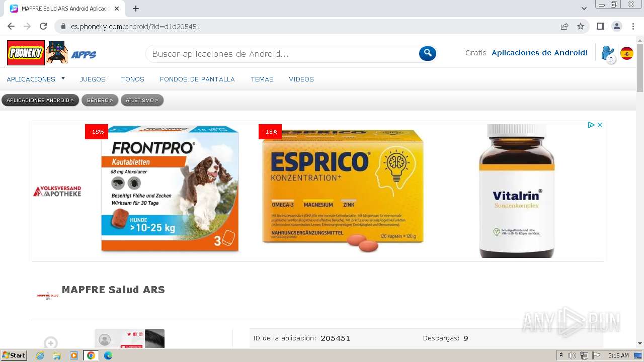The width and height of the screenshot is (644, 362).
Task: Open File Explorer from taskbar
Action: coord(57,355)
